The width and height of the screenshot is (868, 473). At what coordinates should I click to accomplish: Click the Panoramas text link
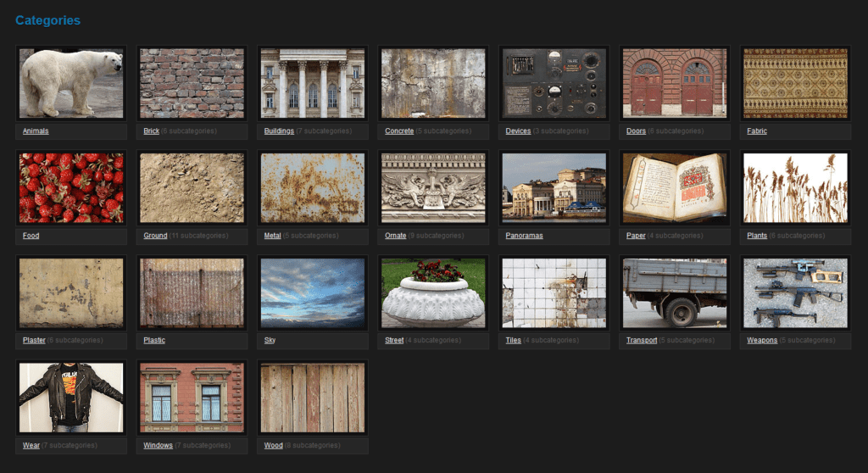[x=524, y=236]
